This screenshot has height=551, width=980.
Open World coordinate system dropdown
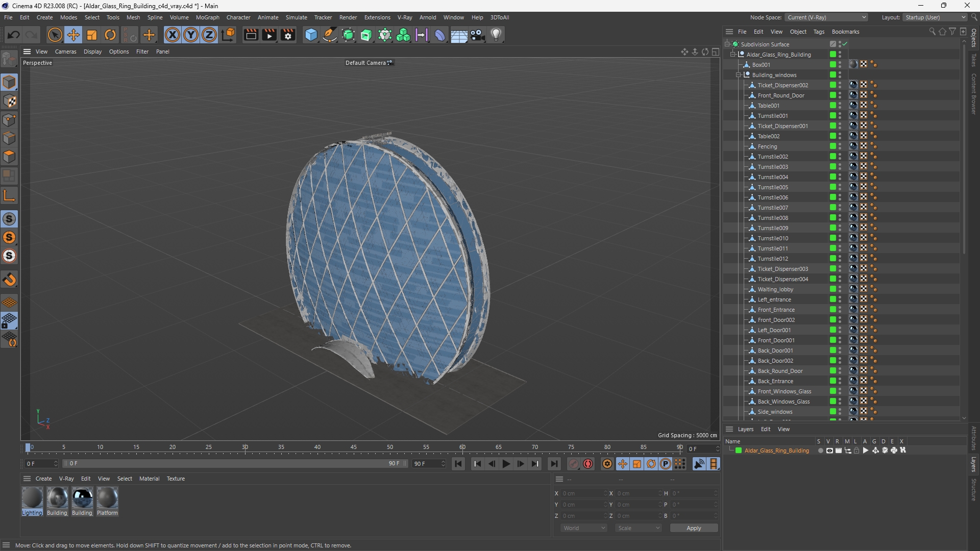(x=583, y=528)
